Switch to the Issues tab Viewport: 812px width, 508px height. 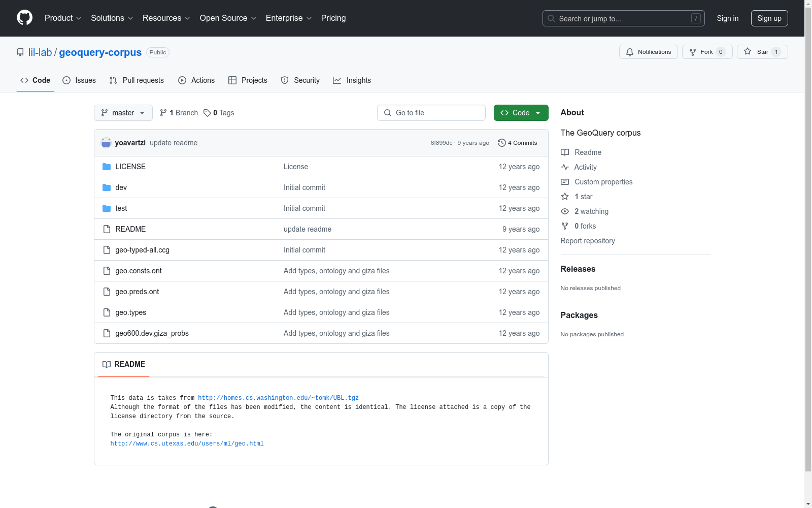tap(79, 80)
